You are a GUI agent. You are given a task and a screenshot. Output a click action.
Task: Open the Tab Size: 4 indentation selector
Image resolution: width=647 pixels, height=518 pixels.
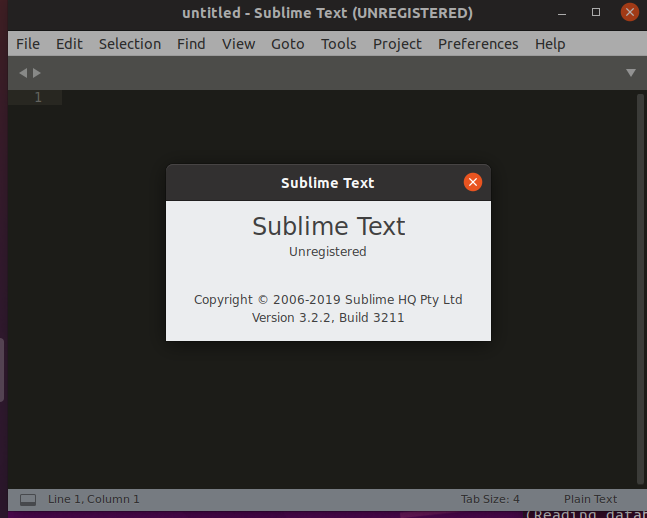pyautogui.click(x=490, y=499)
